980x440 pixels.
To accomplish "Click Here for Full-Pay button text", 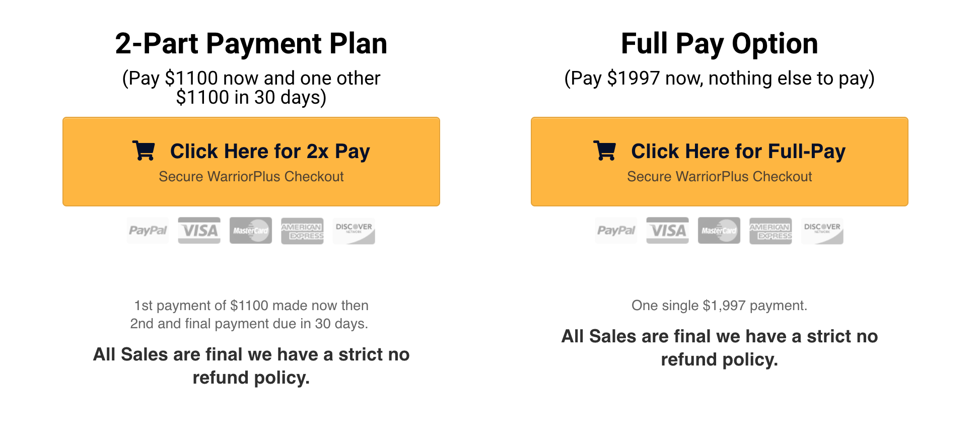I will (738, 152).
